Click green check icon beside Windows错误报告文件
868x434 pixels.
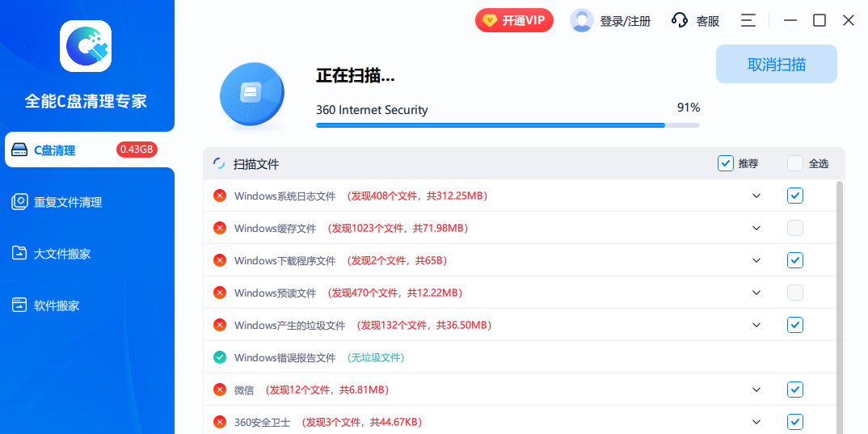point(220,357)
